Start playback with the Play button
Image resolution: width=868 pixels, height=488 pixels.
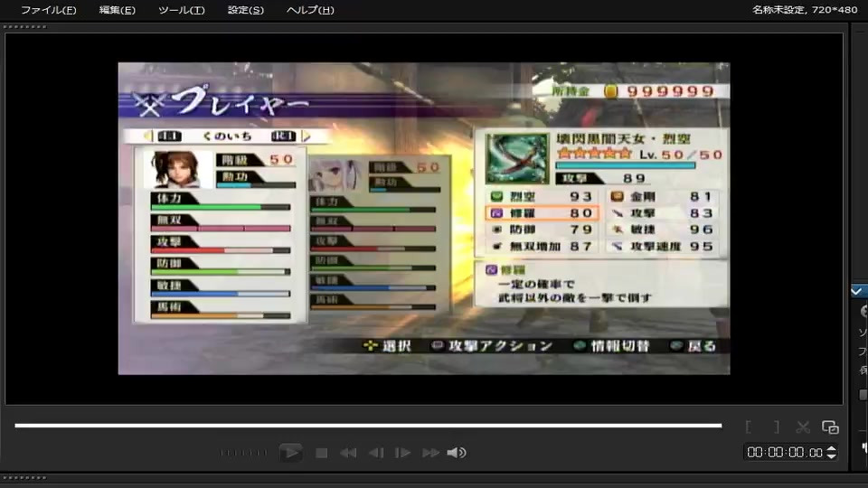point(290,453)
